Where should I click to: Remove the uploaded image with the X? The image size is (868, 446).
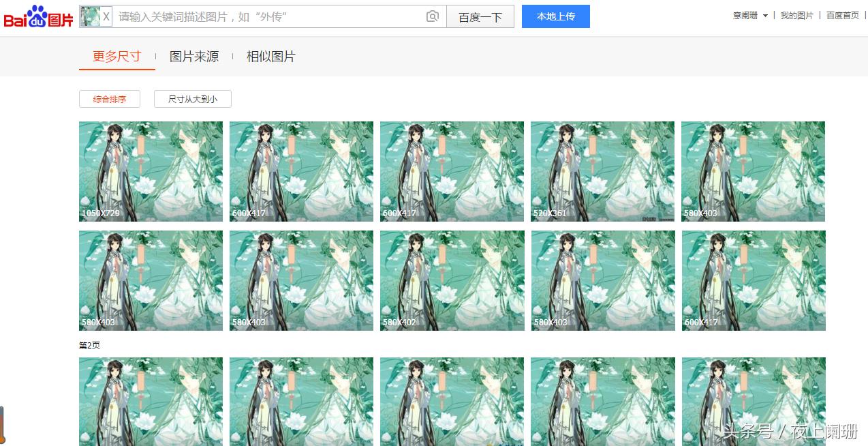pyautogui.click(x=106, y=16)
